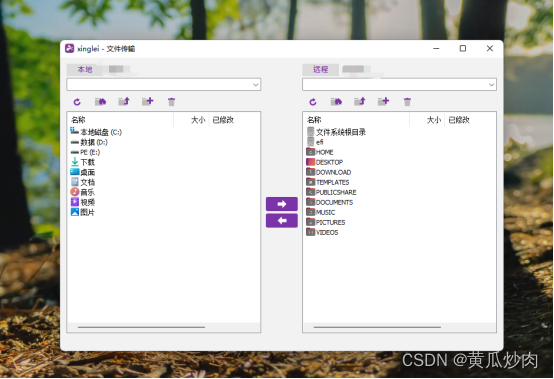Select DOCUMENTS folder in remote list
Screen dimensions: 554x379
[330, 202]
